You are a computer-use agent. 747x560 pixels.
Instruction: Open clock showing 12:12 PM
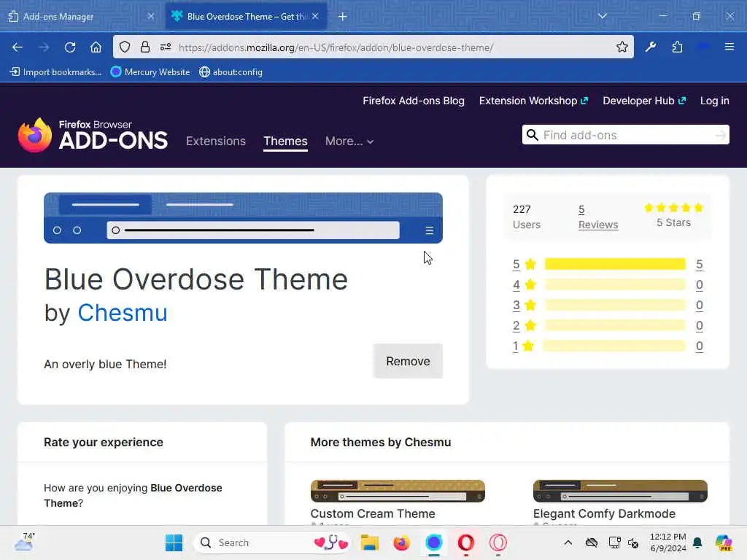point(667,542)
